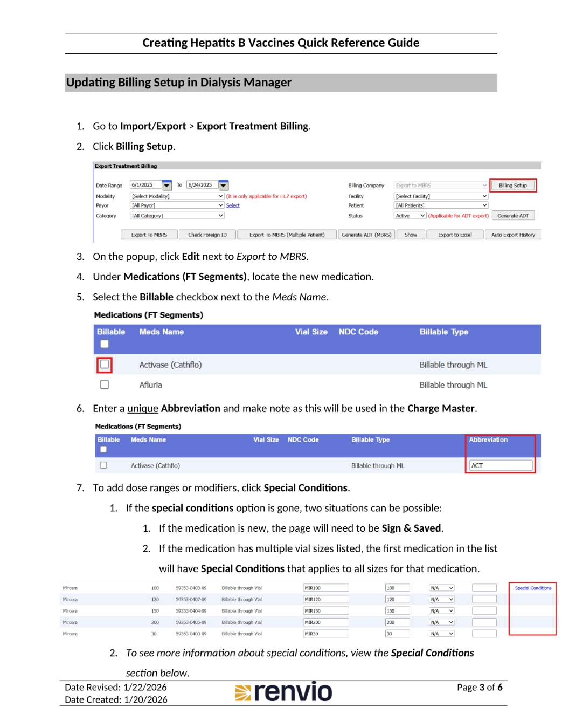Click the Abbreviation column header

point(488,439)
